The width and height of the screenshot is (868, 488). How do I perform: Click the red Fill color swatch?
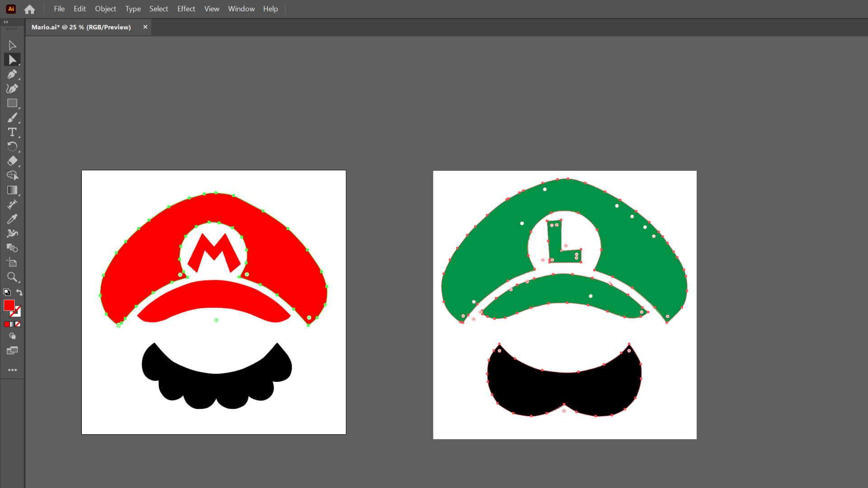pyautogui.click(x=9, y=305)
